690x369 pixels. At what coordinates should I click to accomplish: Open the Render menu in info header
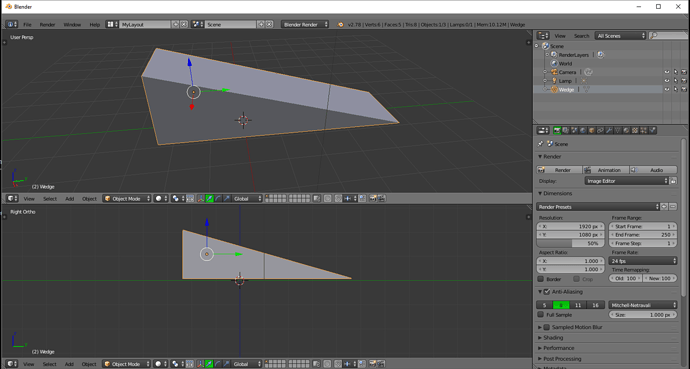[x=48, y=25]
